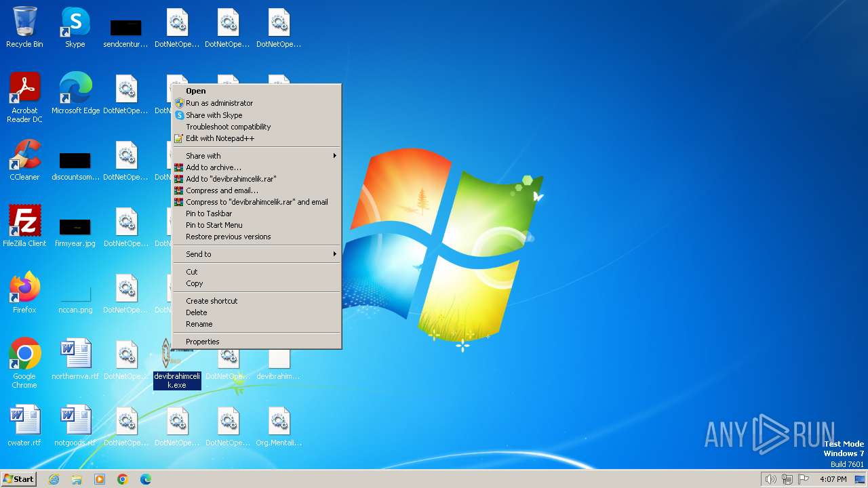
Task: Expand the Share with submenu
Action: (x=256, y=156)
